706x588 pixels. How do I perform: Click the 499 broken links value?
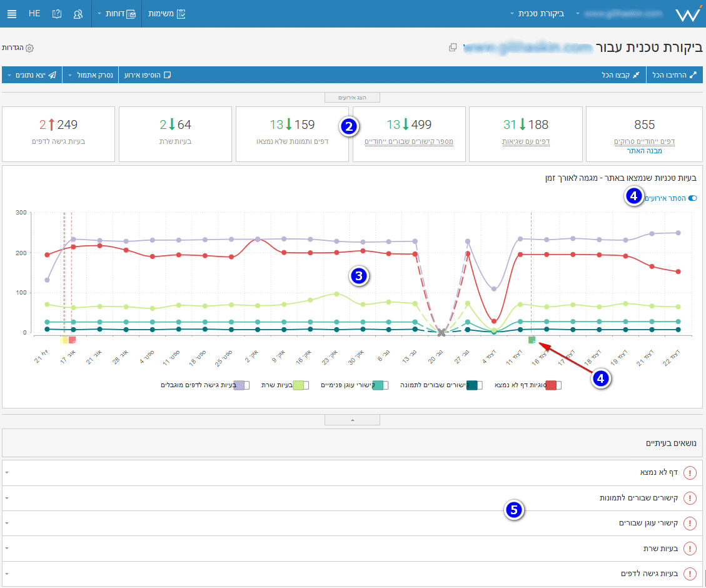(x=421, y=124)
